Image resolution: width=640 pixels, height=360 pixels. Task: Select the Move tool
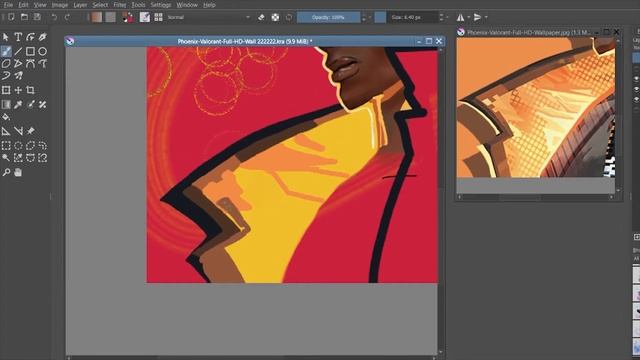(x=18, y=90)
